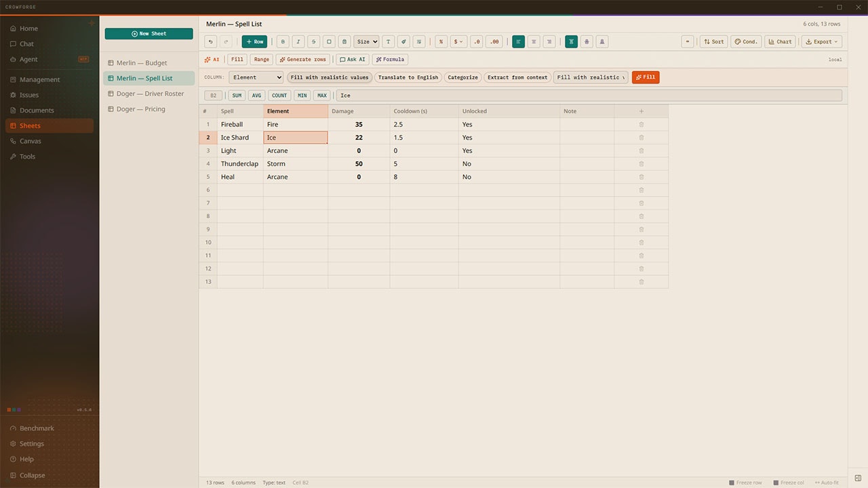Add column with plus header

[x=642, y=111]
